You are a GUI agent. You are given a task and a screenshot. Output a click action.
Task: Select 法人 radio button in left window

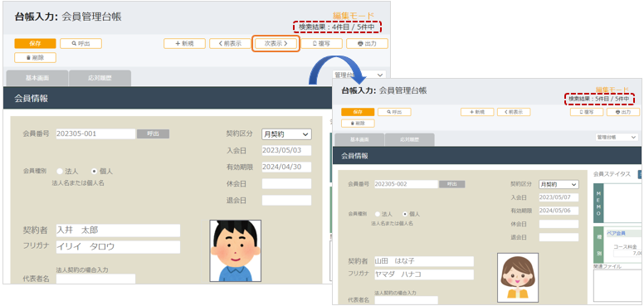[x=60, y=172]
